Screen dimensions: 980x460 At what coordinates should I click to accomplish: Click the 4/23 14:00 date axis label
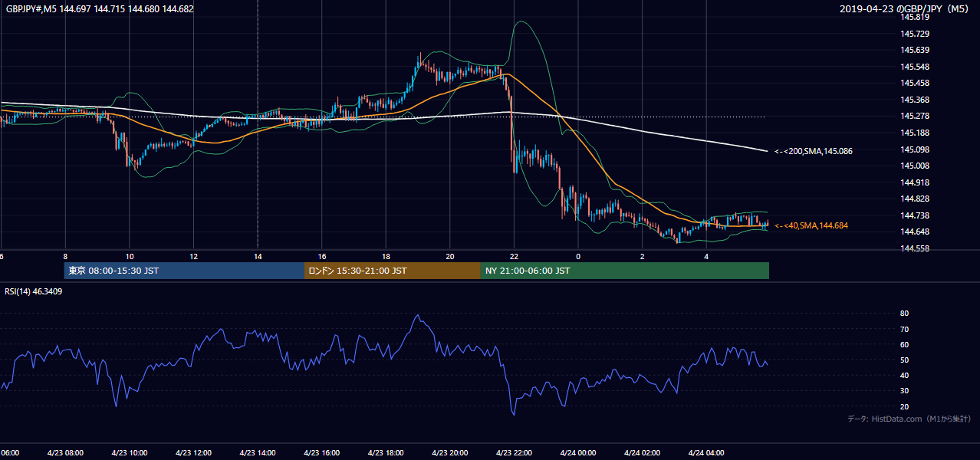257,453
